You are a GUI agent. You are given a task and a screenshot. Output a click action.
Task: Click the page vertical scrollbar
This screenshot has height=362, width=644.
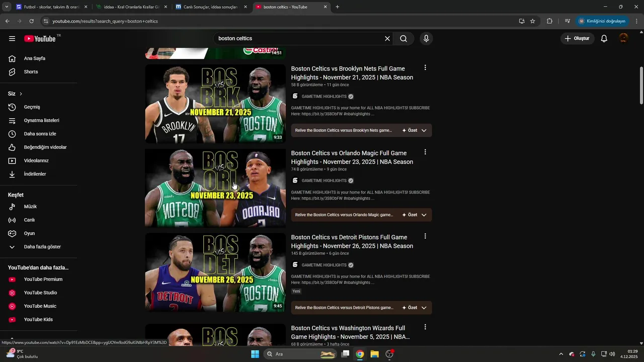click(x=641, y=85)
